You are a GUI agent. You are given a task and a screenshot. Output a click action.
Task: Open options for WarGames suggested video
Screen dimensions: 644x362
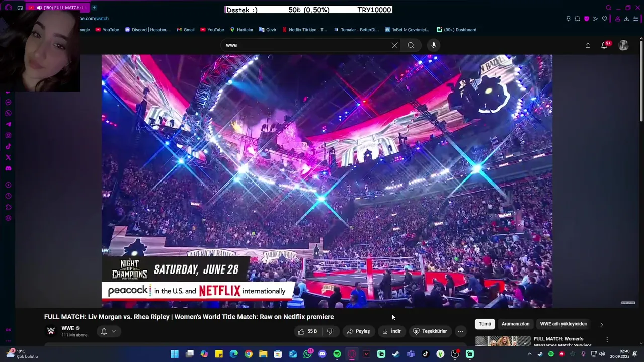(x=607, y=340)
